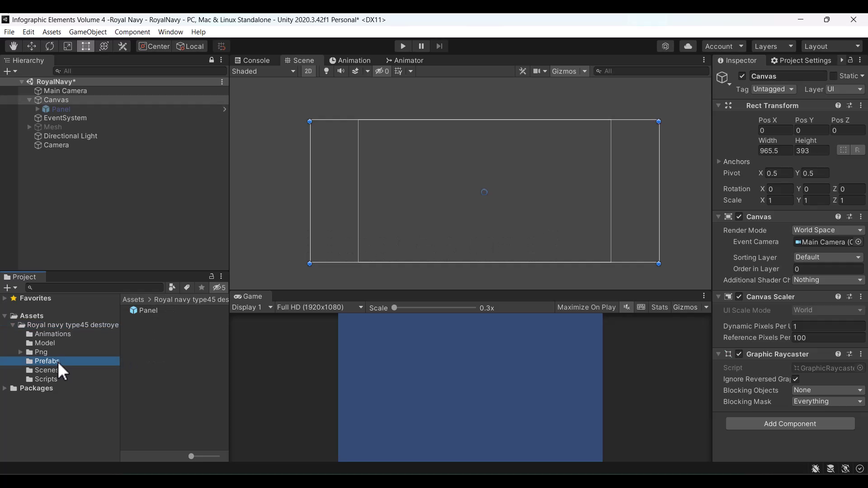Open Unity Collab history icon
868x488 pixels.
pos(665,46)
